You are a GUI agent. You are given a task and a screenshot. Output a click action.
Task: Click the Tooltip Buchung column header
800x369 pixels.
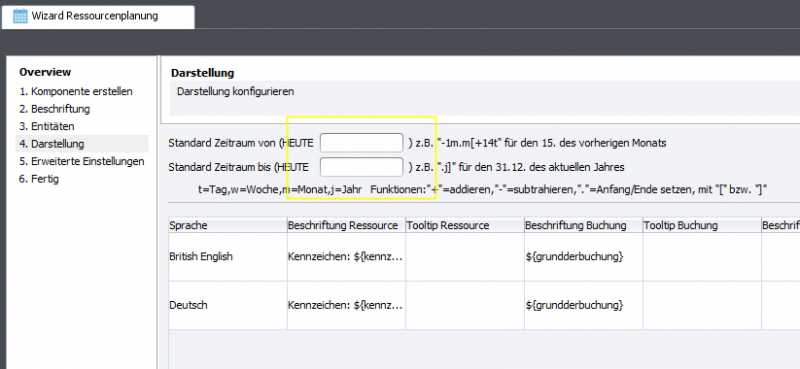[702, 226]
